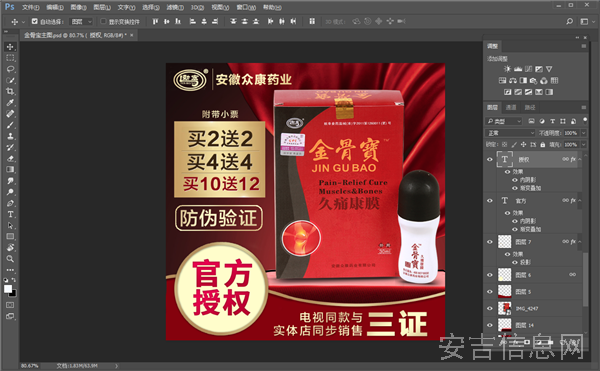600x371 pixels.
Task: Select the Zoom magnifier tool
Action: pyautogui.click(x=10, y=259)
